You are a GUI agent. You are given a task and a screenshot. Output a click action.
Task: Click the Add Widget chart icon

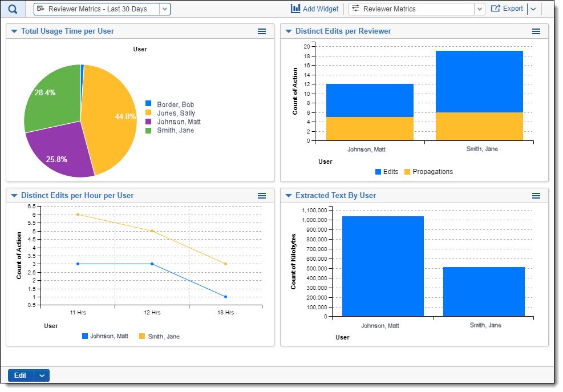295,9
